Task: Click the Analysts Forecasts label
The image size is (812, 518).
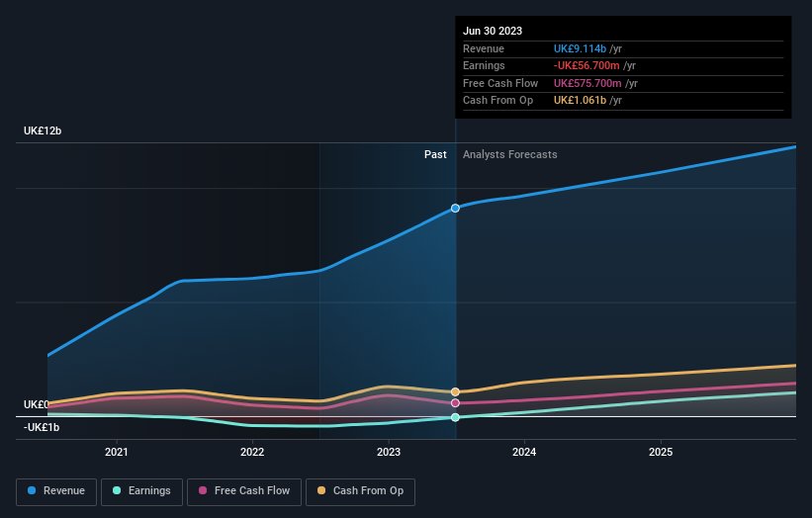Action: [510, 154]
